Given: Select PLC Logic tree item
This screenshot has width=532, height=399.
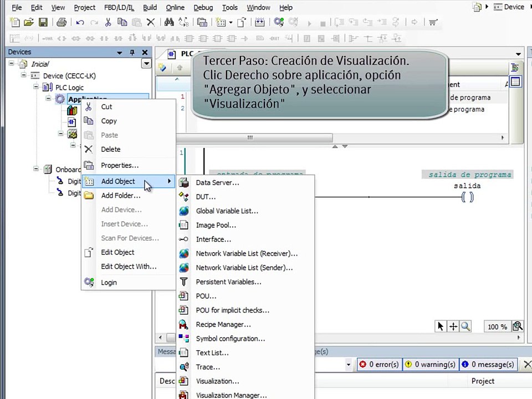Looking at the screenshot, I should point(70,87).
